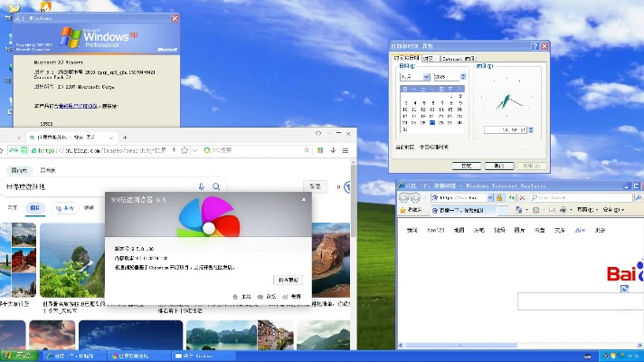The image size is (644, 362).
Task: Open the 360 browser hamburger menu
Action: 346,150
